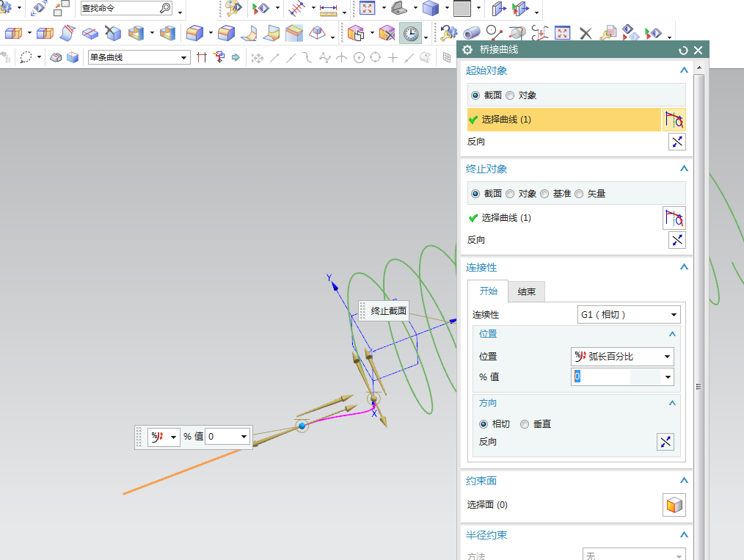The height and width of the screenshot is (560, 744).
Task: Click the % 值 input field in dialog
Action: pyautogui.click(x=616, y=377)
